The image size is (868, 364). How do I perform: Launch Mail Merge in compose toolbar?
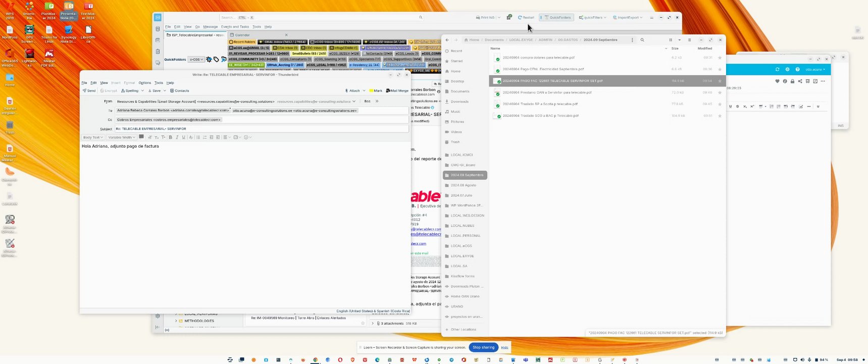[397, 90]
